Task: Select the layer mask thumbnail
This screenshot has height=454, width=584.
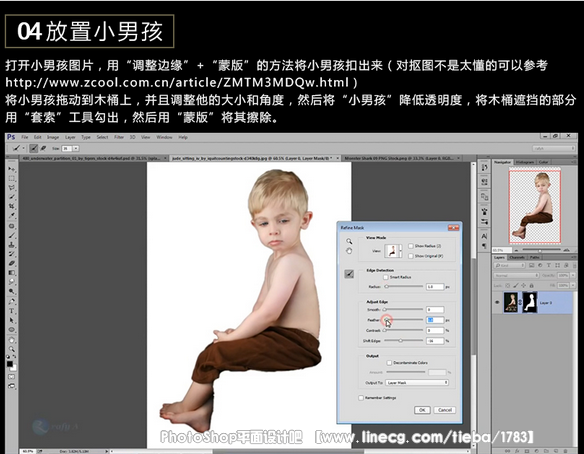Action: click(x=530, y=302)
